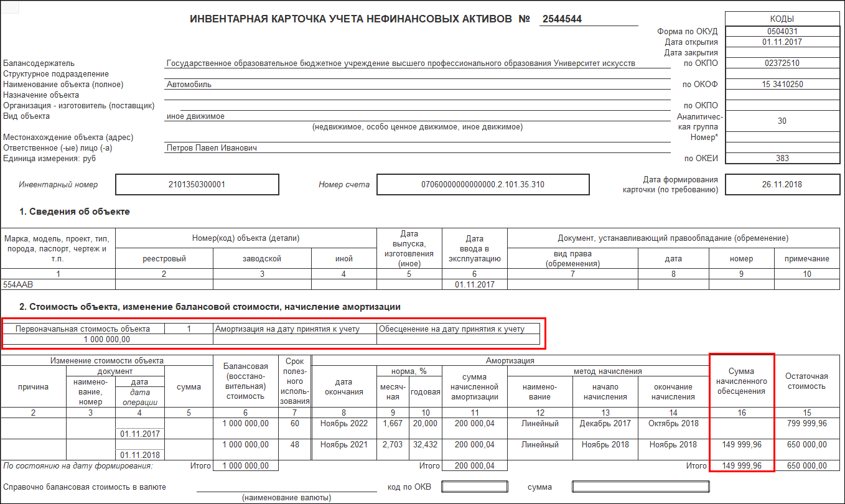The width and height of the screenshot is (845, 504).
Task: Click the ОКОФ code 15 3410250
Action: (782, 84)
